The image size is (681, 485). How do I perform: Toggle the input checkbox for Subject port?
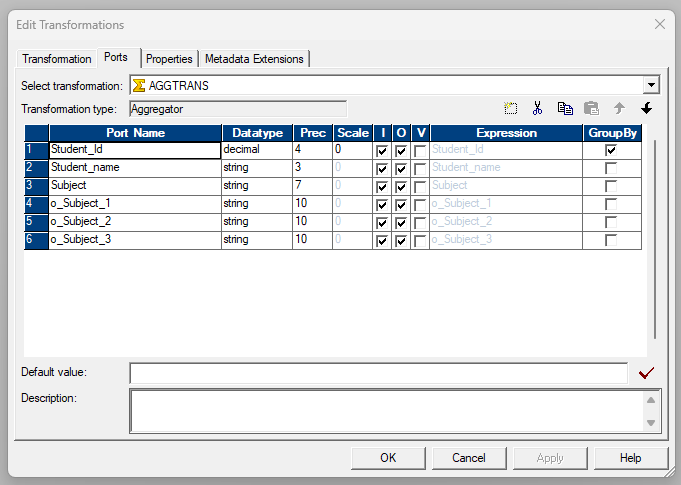[x=382, y=187]
